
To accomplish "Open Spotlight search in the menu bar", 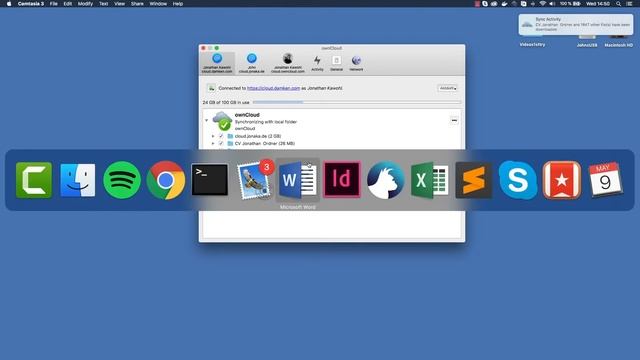I will pos(618,4).
